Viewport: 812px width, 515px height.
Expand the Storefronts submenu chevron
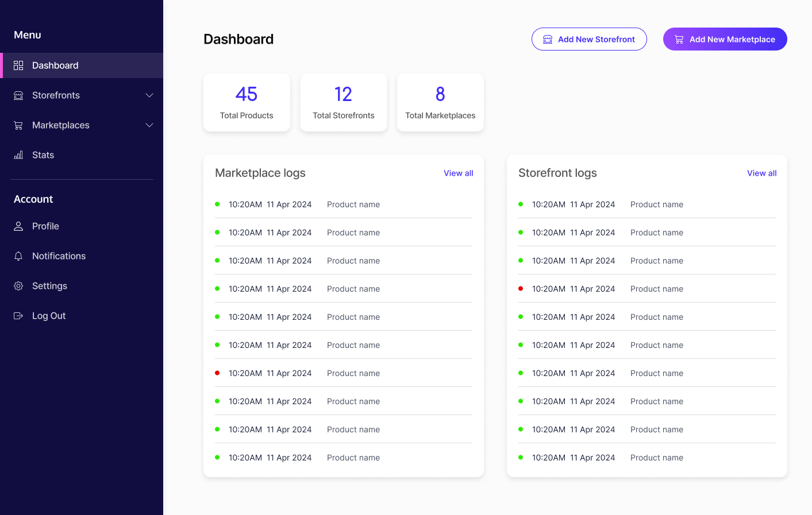(x=149, y=95)
